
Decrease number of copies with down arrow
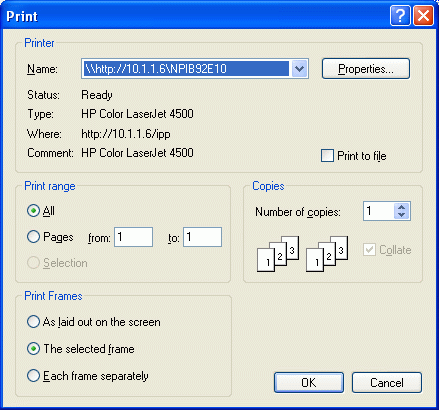[x=402, y=215]
